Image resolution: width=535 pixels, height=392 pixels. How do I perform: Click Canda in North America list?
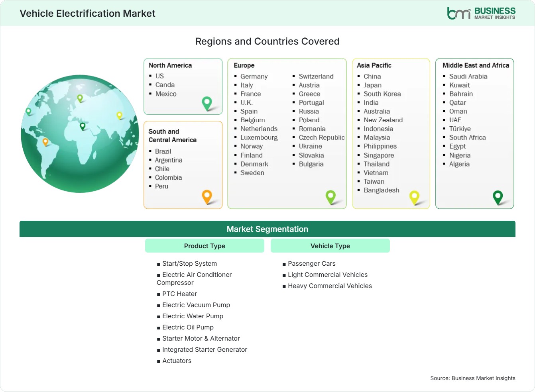coord(165,85)
